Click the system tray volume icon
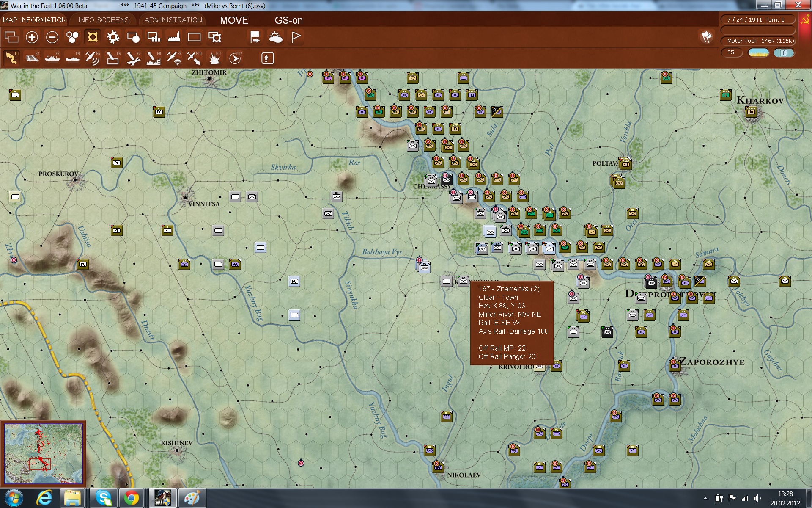The height and width of the screenshot is (508, 812). coord(757,498)
